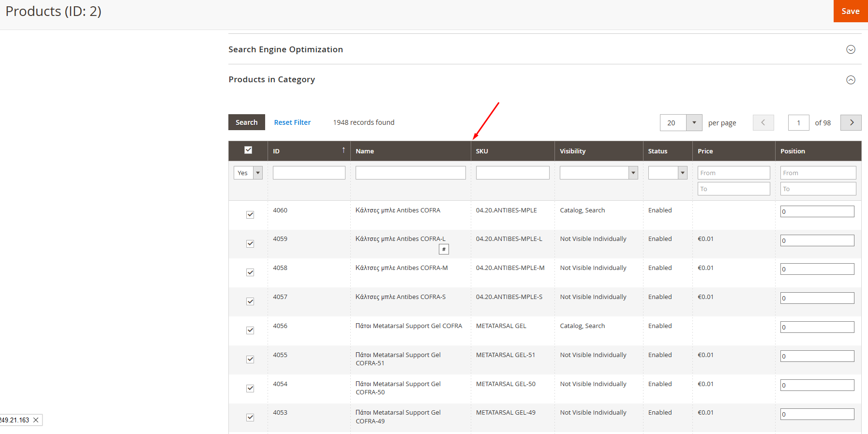Uncheck product 4058 checkbox
The height and width of the screenshot is (434, 868).
250,272
